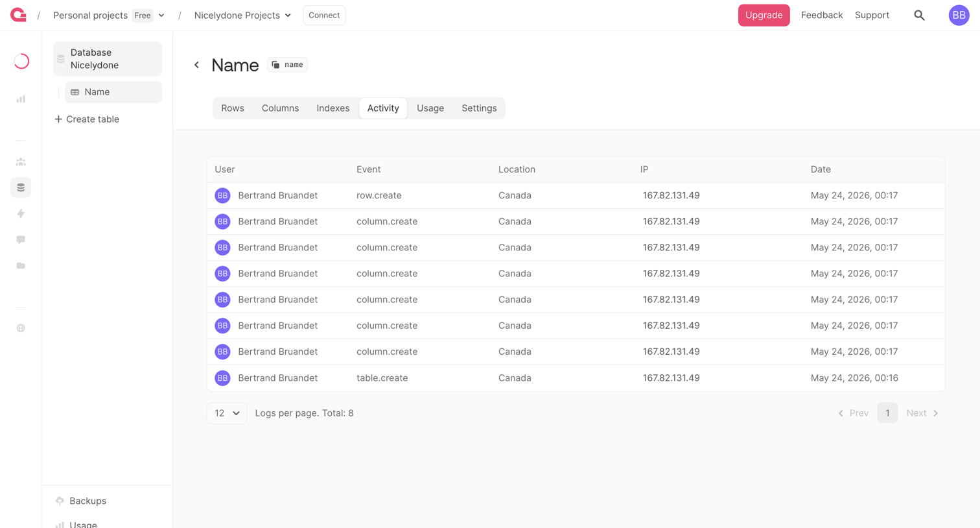Screen dimensions: 980x528
Task: Click the circular loading icon in the sidebar
Action: [x=21, y=61]
